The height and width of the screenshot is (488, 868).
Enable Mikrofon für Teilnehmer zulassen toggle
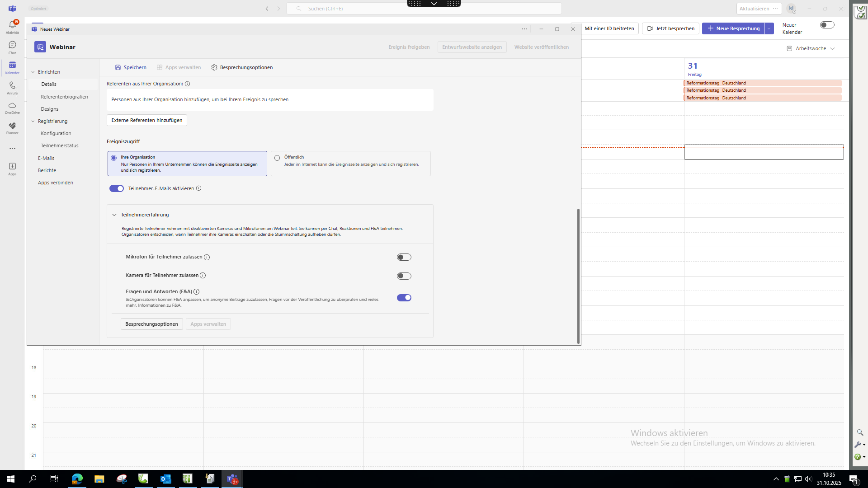404,257
